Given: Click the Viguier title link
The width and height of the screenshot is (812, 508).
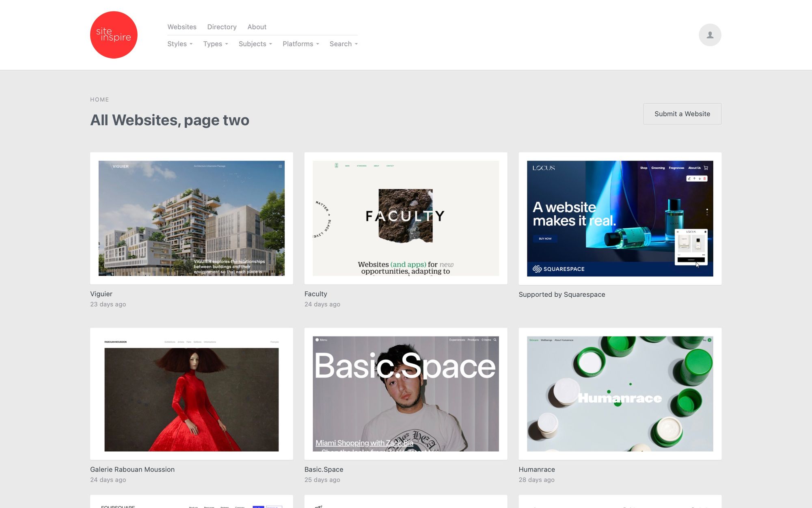Looking at the screenshot, I should point(101,294).
